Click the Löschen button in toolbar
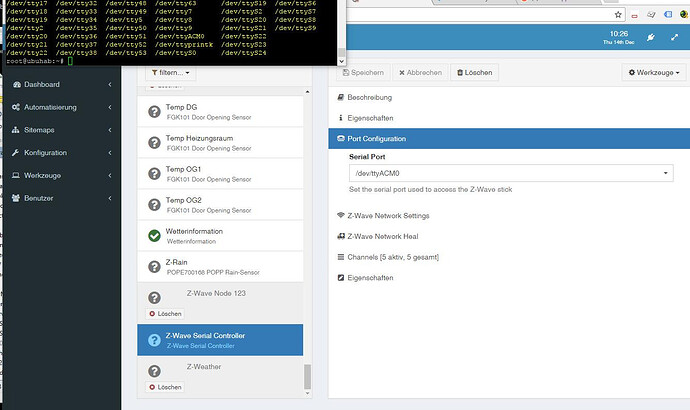This screenshot has height=410, width=690. point(474,73)
